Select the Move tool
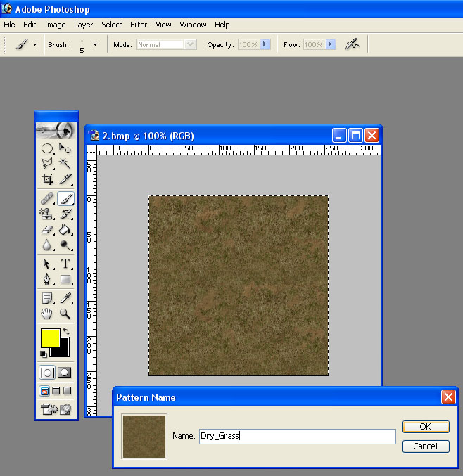Viewport: 463px width, 476px height. click(65, 148)
